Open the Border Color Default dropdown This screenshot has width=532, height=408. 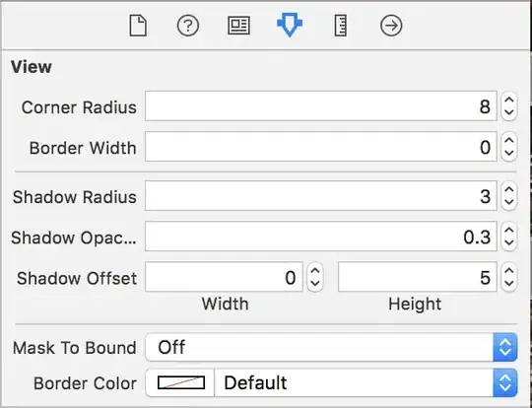coord(366,383)
